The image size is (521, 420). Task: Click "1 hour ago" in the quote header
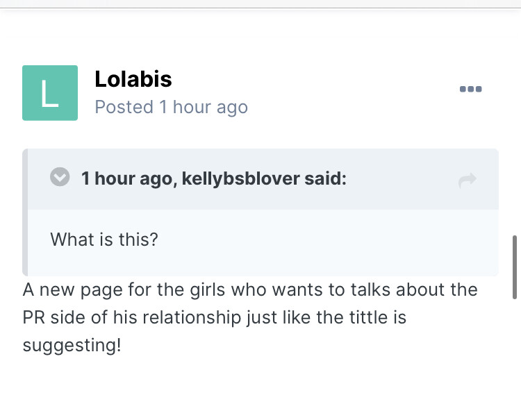pos(126,179)
